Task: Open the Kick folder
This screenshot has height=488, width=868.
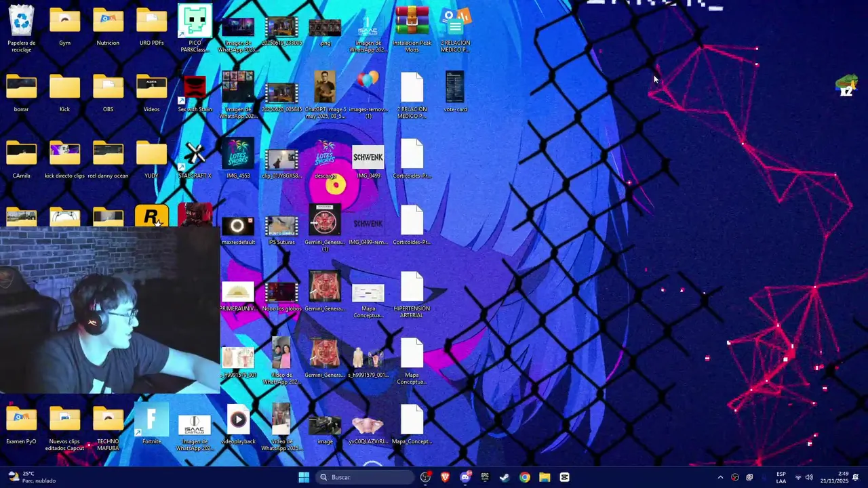Action: pyautogui.click(x=64, y=94)
